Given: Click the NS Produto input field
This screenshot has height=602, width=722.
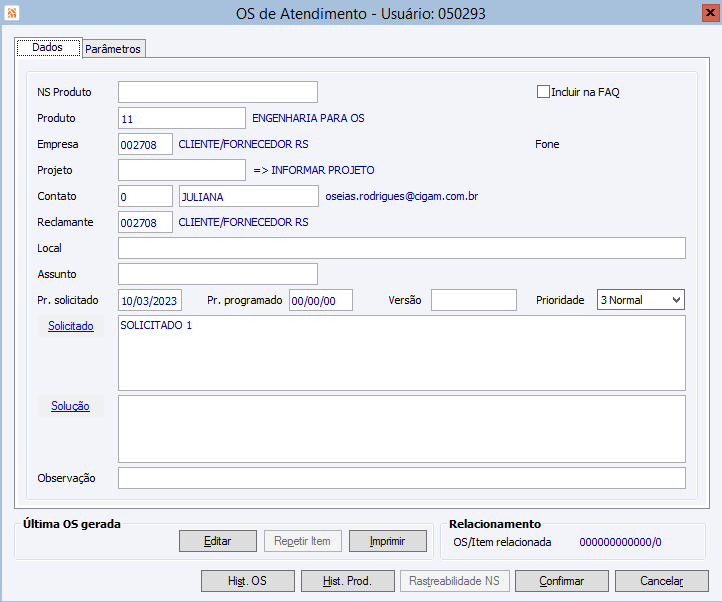Looking at the screenshot, I should click(x=218, y=92).
